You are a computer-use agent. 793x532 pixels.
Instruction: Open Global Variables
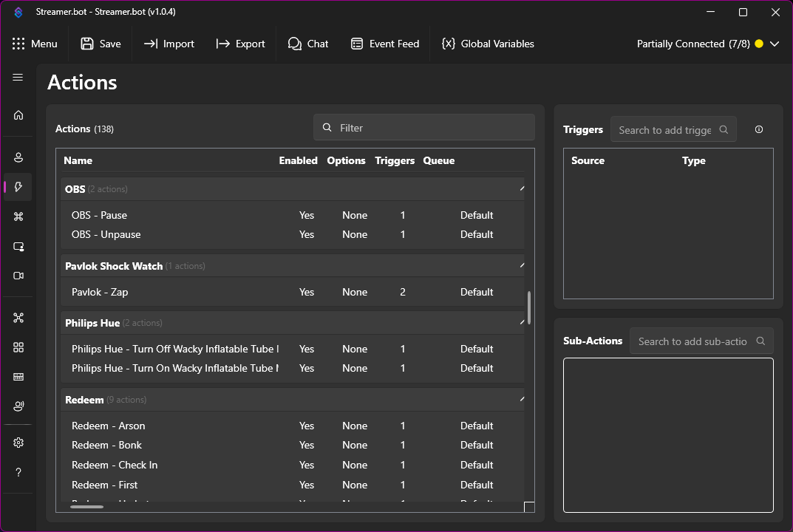point(488,44)
